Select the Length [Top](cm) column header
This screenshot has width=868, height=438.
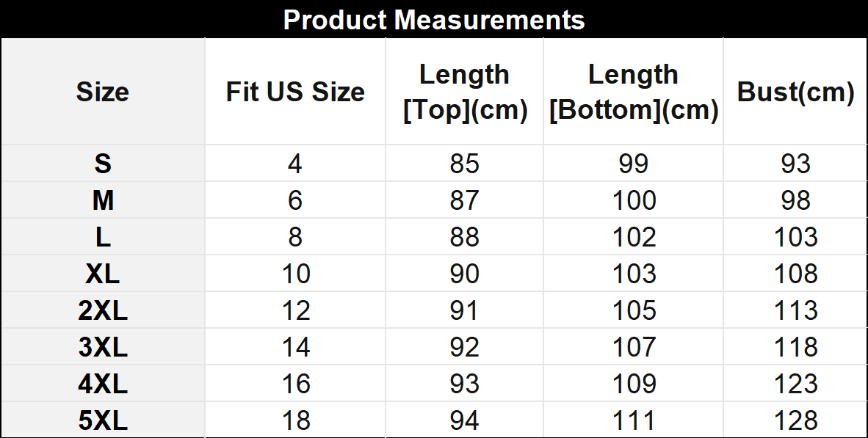(465, 92)
